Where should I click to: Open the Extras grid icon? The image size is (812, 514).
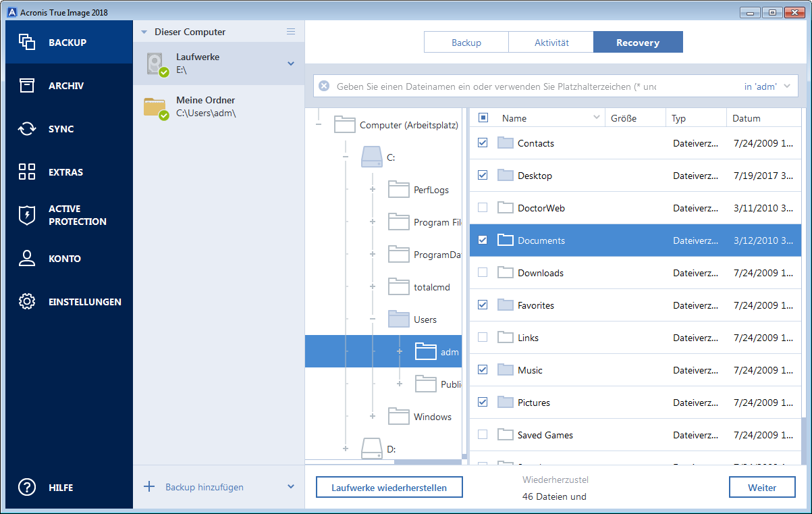26,172
